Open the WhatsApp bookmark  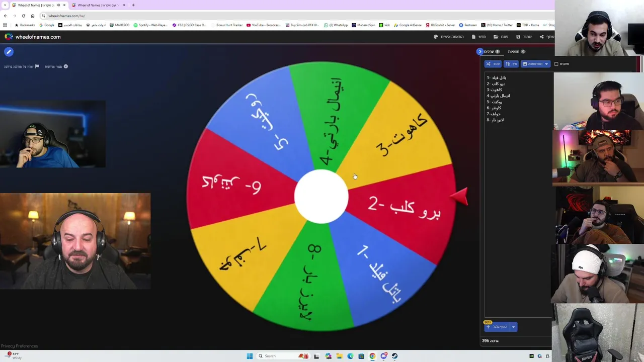(x=336, y=25)
